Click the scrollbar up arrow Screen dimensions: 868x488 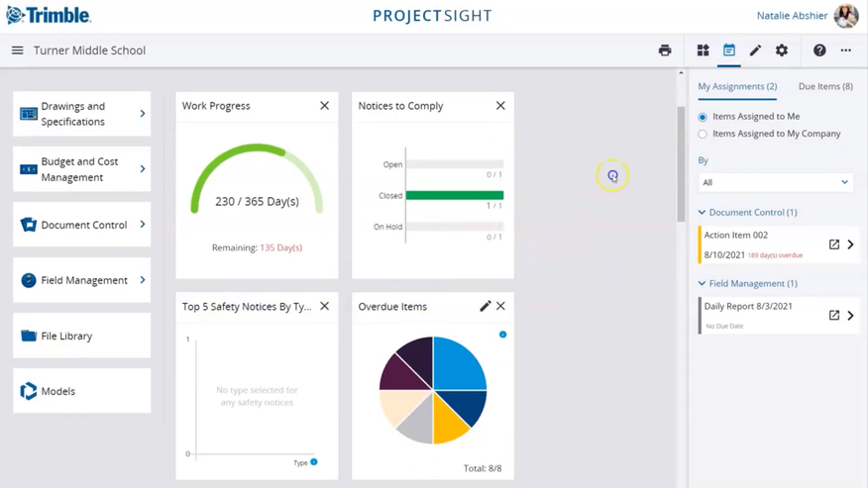point(681,73)
